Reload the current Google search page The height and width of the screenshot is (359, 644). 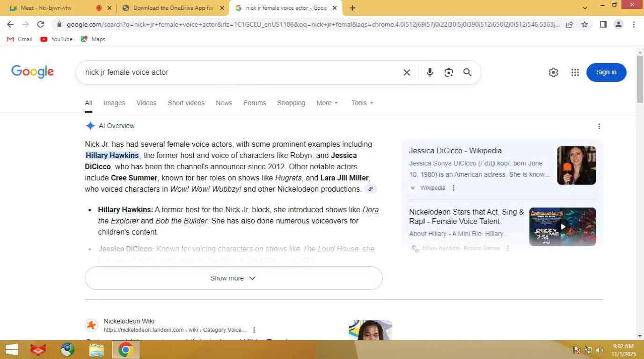[41, 24]
